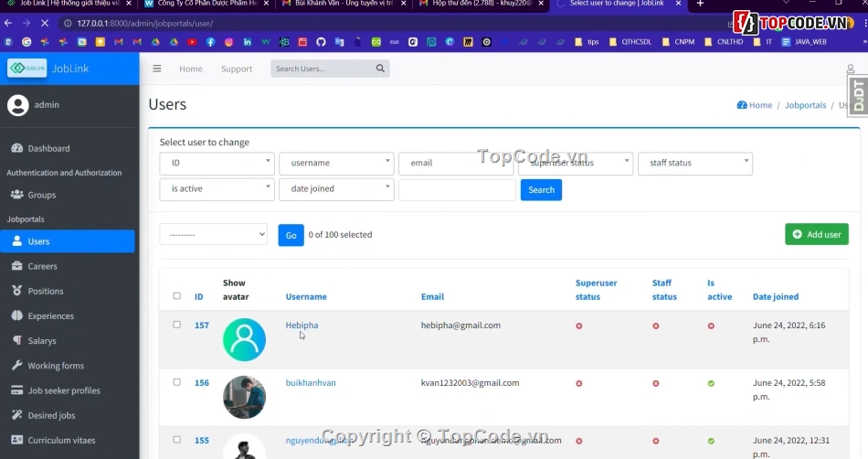Click the Job seeker profiles icon
Screen dimensions: 868x459
[x=17, y=390]
